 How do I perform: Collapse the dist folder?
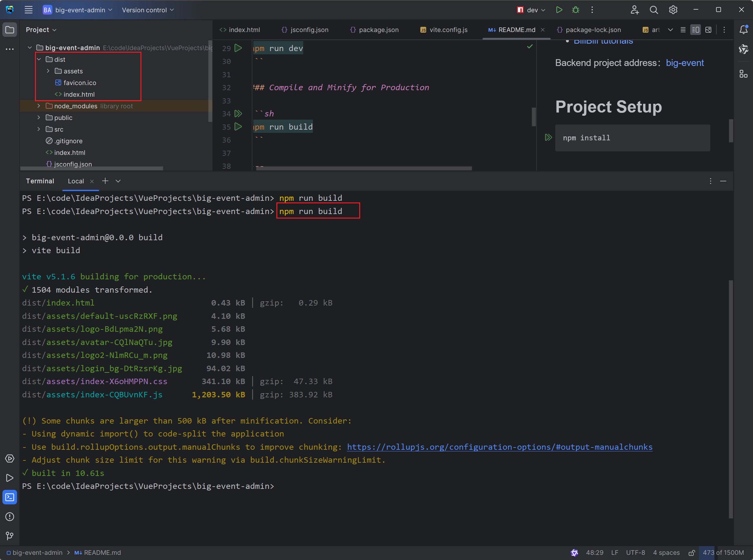39,59
